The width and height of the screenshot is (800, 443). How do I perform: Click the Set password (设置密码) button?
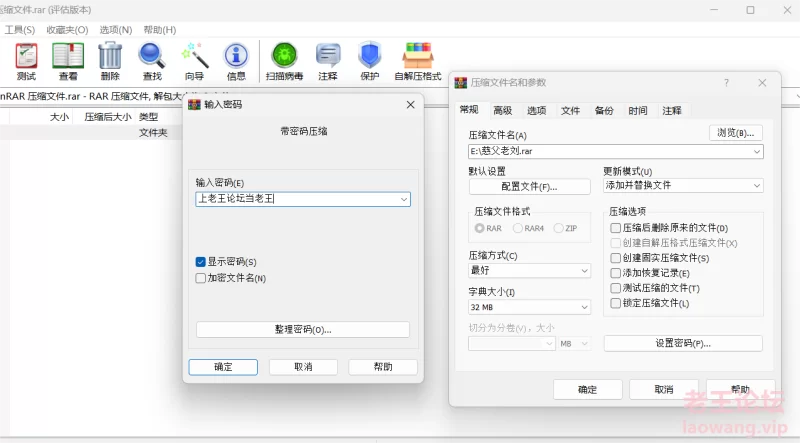click(x=683, y=343)
